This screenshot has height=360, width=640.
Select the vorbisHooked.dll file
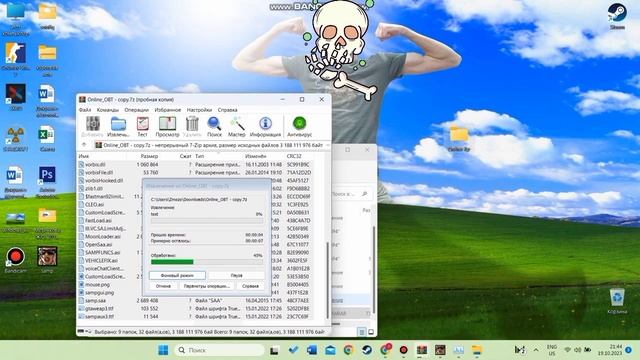pyautogui.click(x=100, y=180)
